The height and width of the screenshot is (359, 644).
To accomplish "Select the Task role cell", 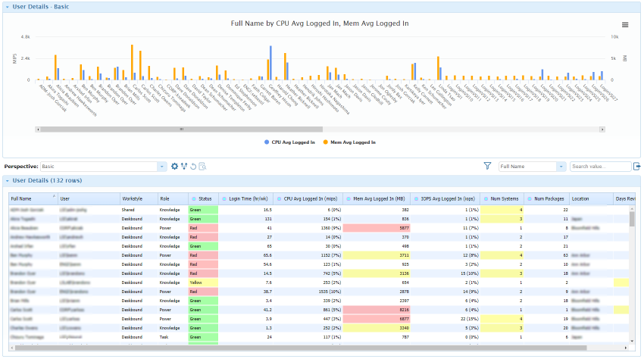I will [174, 337].
